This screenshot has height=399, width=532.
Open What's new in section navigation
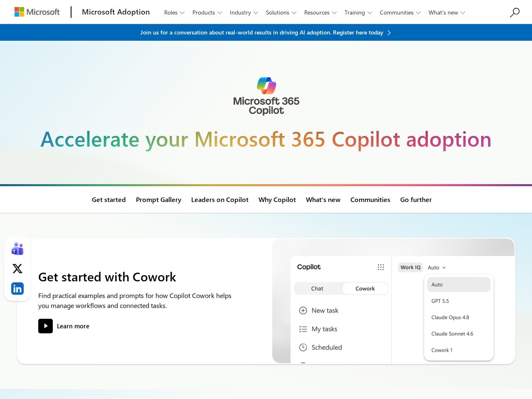[x=323, y=199]
